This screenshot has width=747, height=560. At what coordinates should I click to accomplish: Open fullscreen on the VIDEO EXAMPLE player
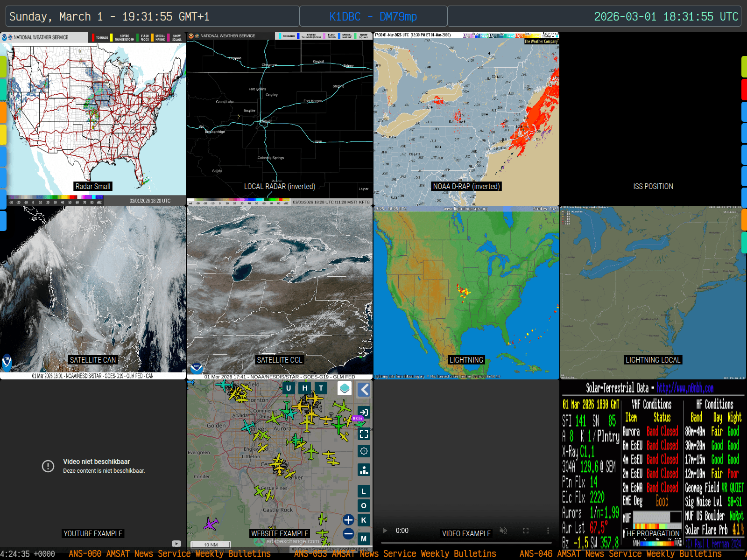click(526, 531)
